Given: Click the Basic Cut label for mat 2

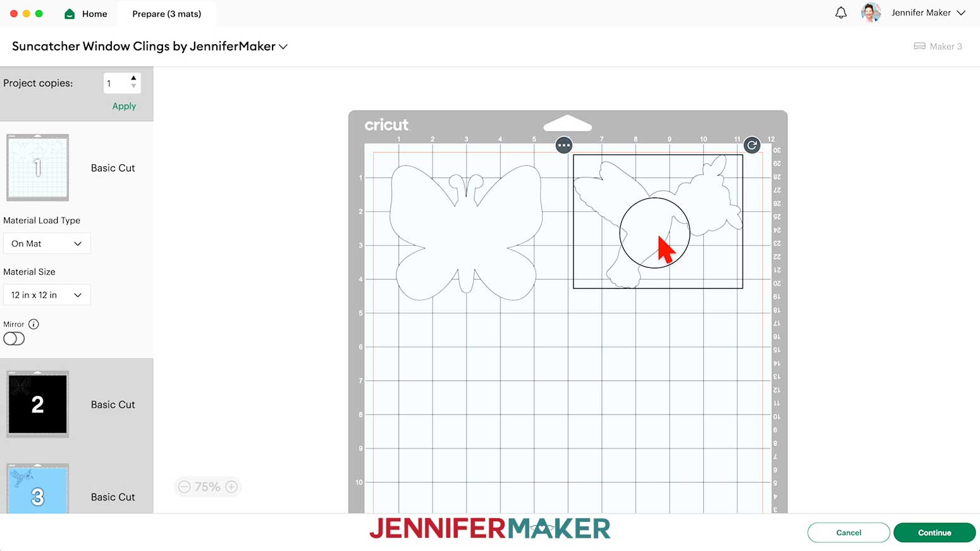Looking at the screenshot, I should click(113, 404).
